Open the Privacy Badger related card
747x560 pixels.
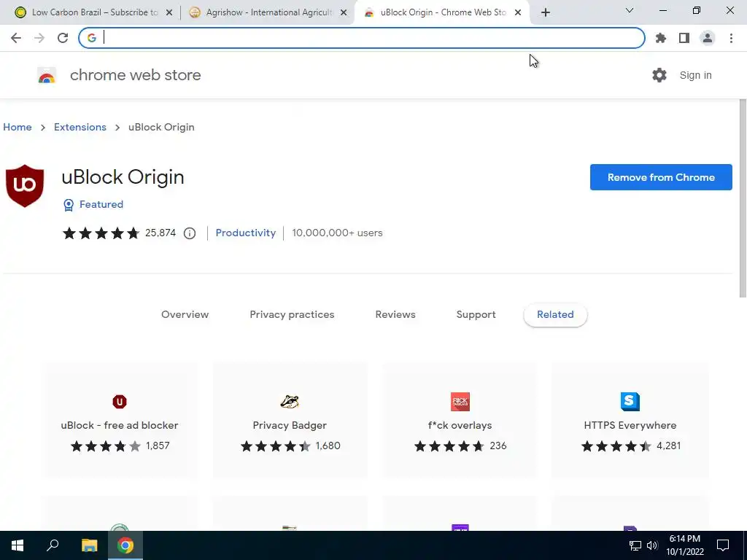point(290,421)
